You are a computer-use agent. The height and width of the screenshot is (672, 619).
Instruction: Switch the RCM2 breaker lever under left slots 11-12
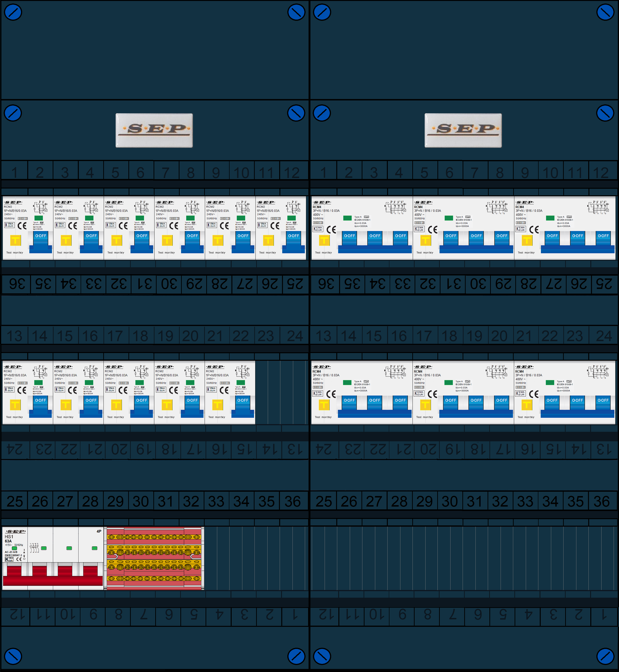(x=293, y=242)
